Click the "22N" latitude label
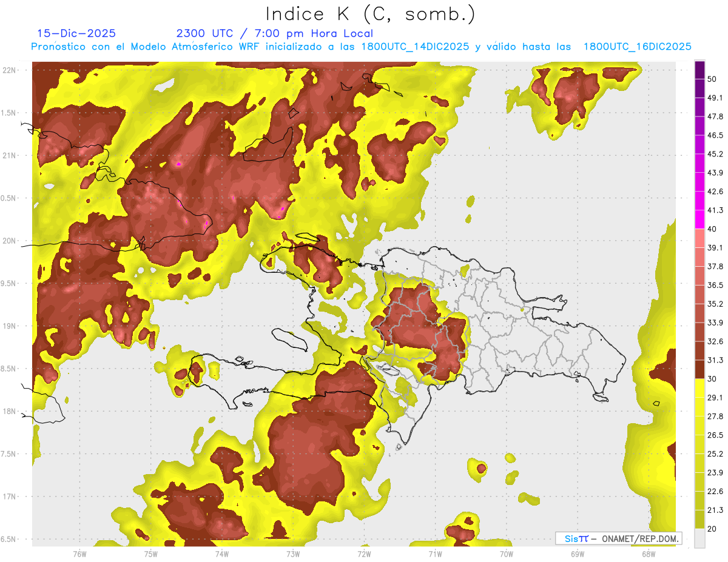Image resolution: width=728 pixels, height=562 pixels. (x=9, y=70)
